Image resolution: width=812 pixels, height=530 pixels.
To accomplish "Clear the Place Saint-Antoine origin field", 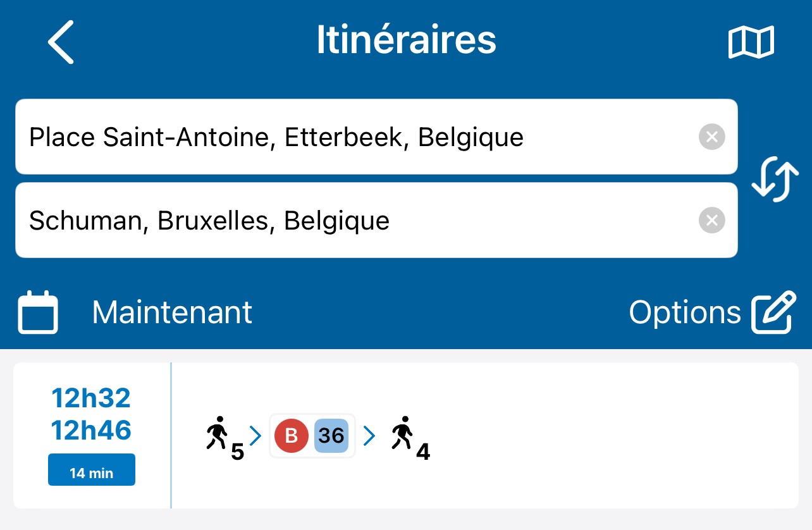I will click(x=711, y=137).
